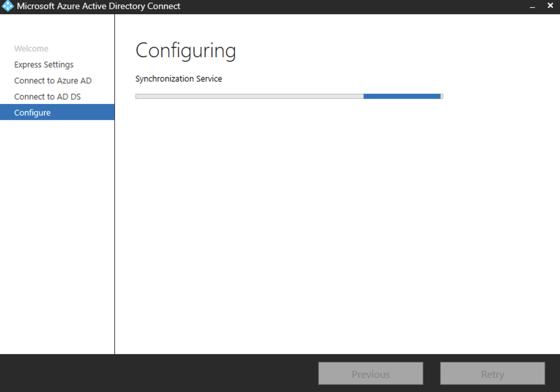Go to the Express Settings step
Viewport: 560px width, 392px height.
tap(44, 65)
